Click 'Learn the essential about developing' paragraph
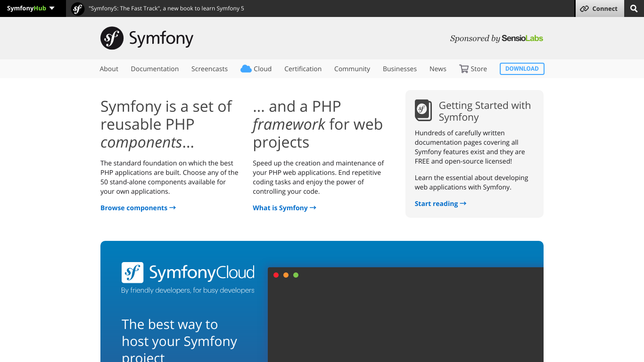 (x=471, y=182)
